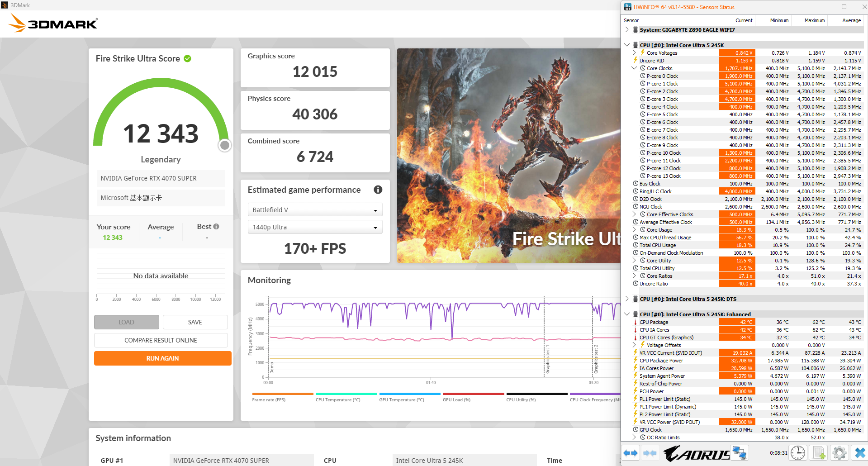Click the thermometer icon on the CPU Package row
This screenshot has width=868, height=466.
point(635,322)
